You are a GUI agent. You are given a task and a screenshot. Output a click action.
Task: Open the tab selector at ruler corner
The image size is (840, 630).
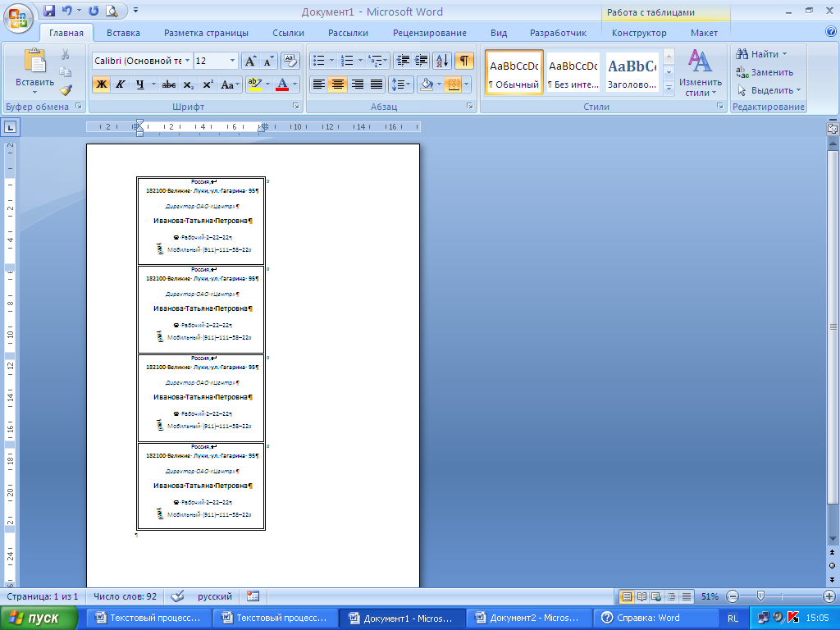pos(10,127)
